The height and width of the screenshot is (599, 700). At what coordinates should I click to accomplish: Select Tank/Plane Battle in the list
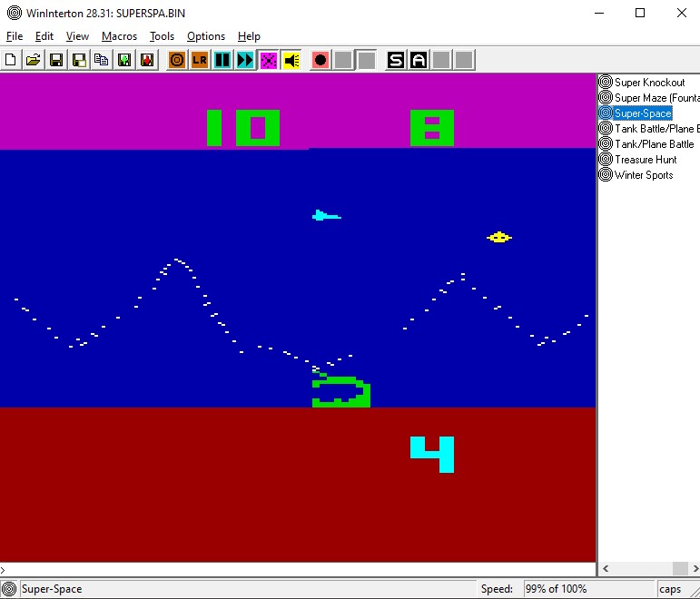pos(654,144)
